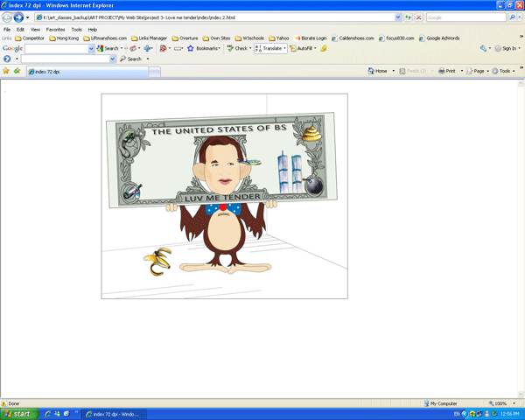Open the W3schools favorites link
The width and height of the screenshot is (525, 420).
(x=253, y=38)
